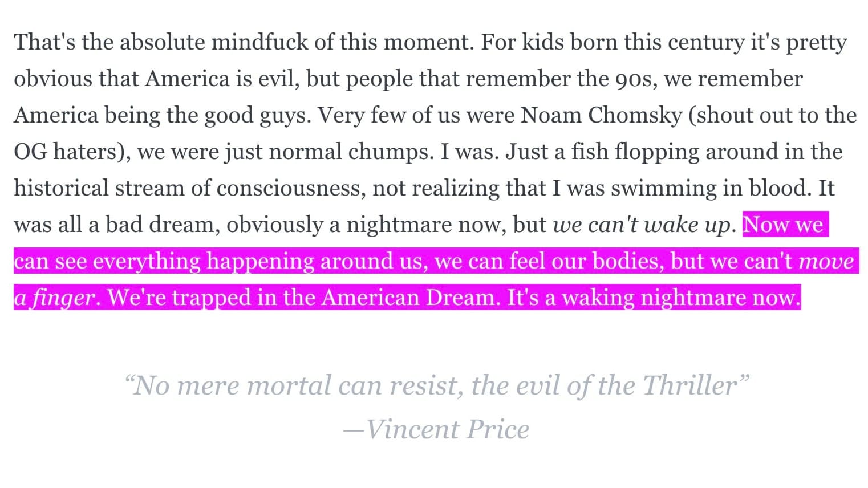
Task: Click the phrase "fish flopping"
Action: pyautogui.click(x=635, y=152)
